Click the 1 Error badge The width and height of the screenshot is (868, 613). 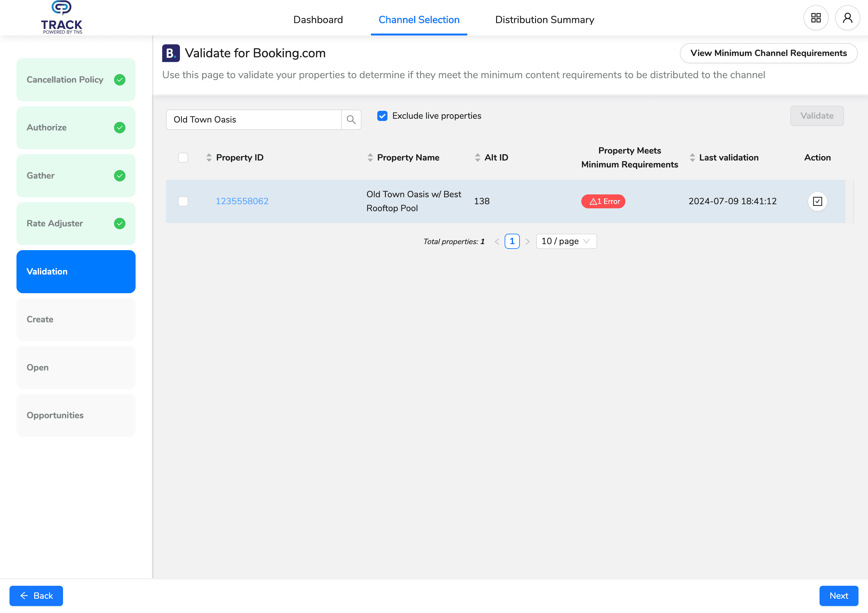pos(603,201)
